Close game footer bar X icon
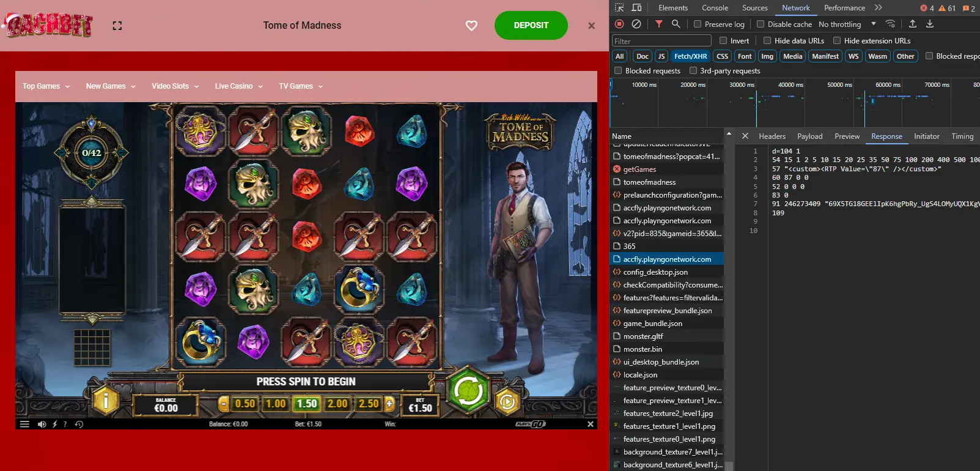980x471 pixels. tap(590, 424)
